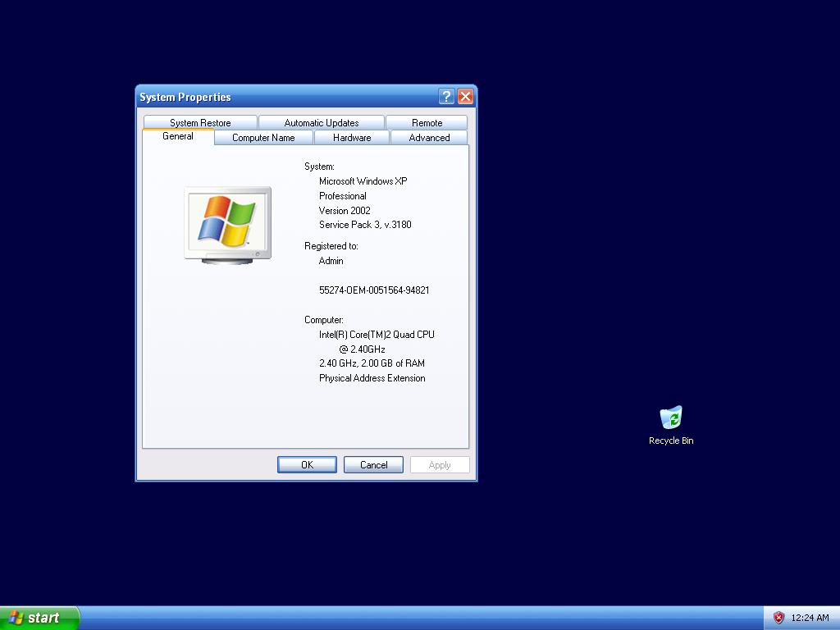Click the Intel(R) Core(TM)2 Quad CPU text
840x630 pixels.
(x=377, y=335)
